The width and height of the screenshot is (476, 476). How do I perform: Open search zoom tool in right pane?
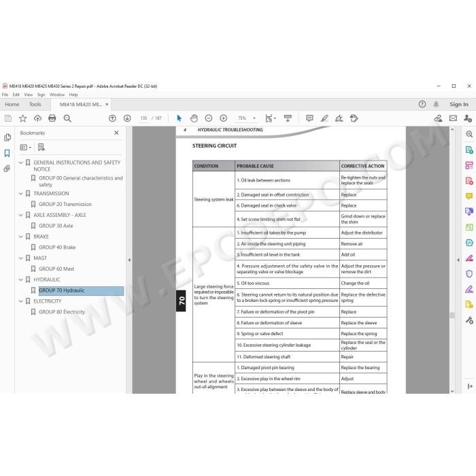(x=469, y=134)
